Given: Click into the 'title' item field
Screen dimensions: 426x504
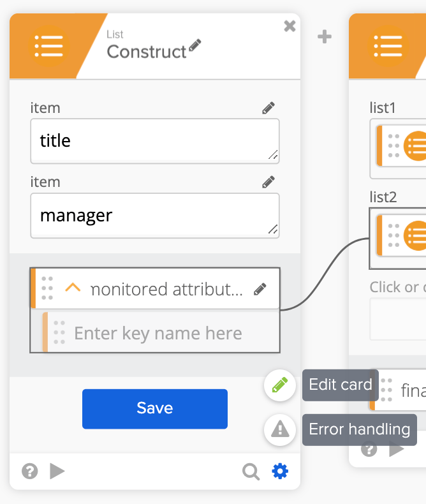Looking at the screenshot, I should tap(154, 141).
